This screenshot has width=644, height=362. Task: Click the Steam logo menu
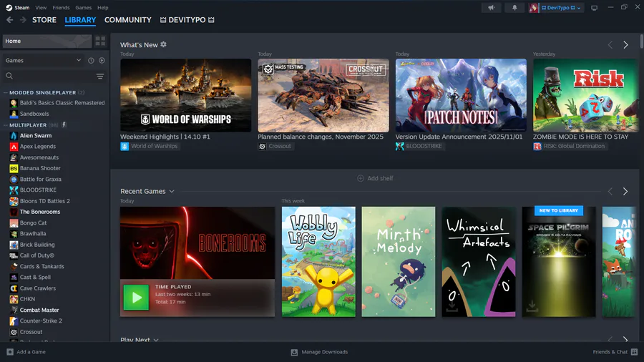tap(18, 7)
